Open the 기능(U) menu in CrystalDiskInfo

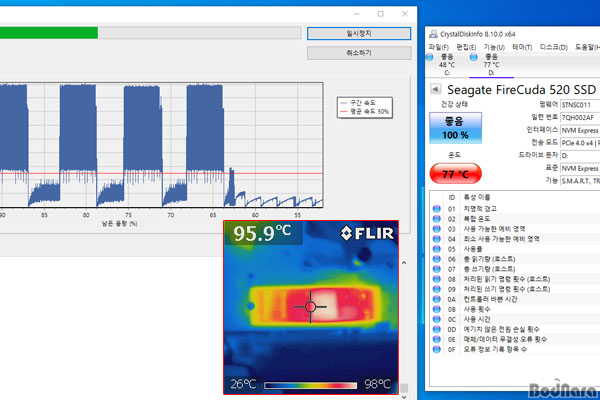494,47
